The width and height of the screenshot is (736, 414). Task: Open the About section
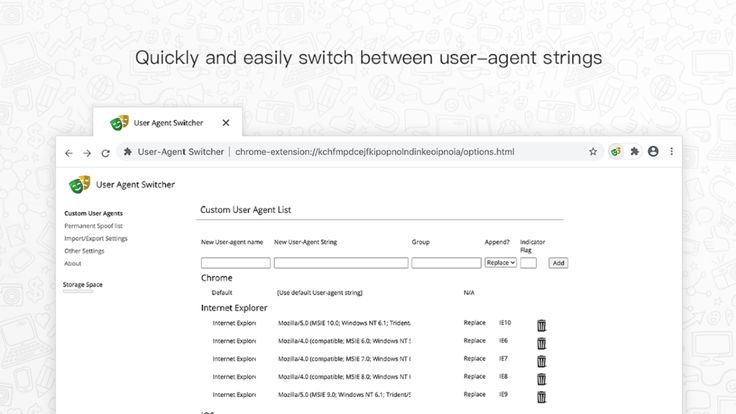[x=73, y=263]
